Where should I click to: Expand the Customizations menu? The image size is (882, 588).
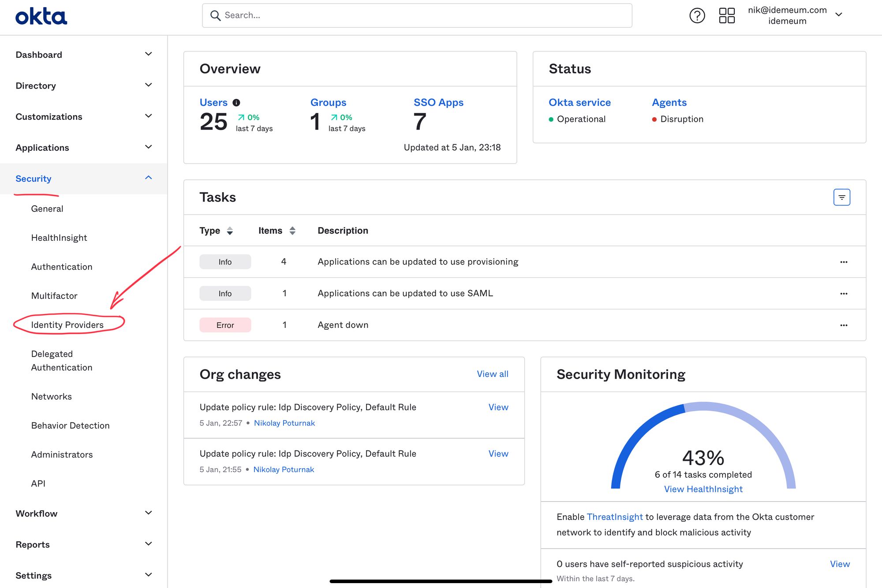84,116
